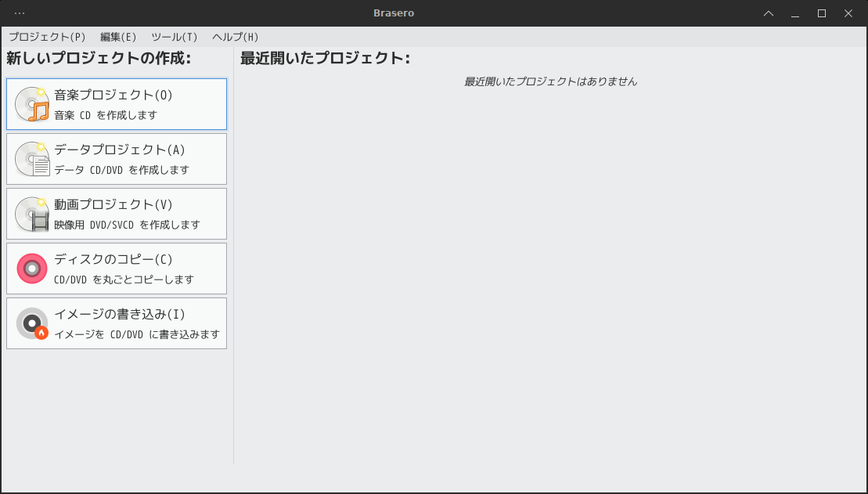Viewport: 868px width, 494px height.
Task: Click the burn image disc icon with flame
Action: (x=32, y=323)
